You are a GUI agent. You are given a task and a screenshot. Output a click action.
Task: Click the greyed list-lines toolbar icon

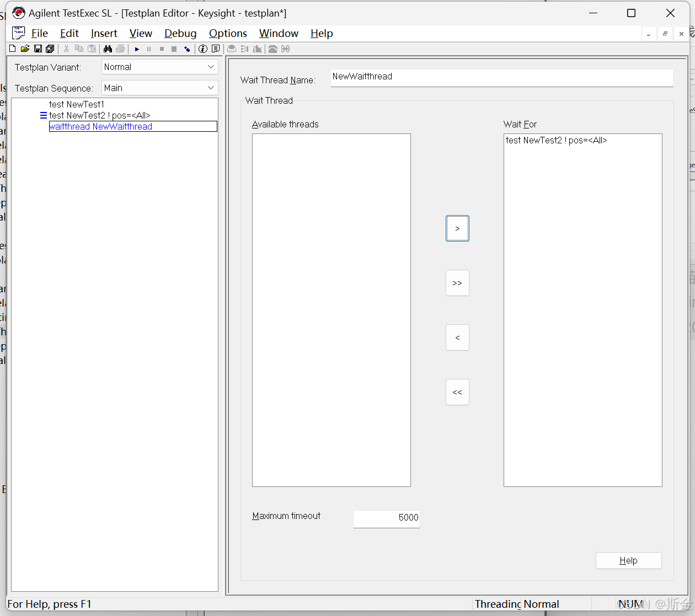click(x=244, y=49)
